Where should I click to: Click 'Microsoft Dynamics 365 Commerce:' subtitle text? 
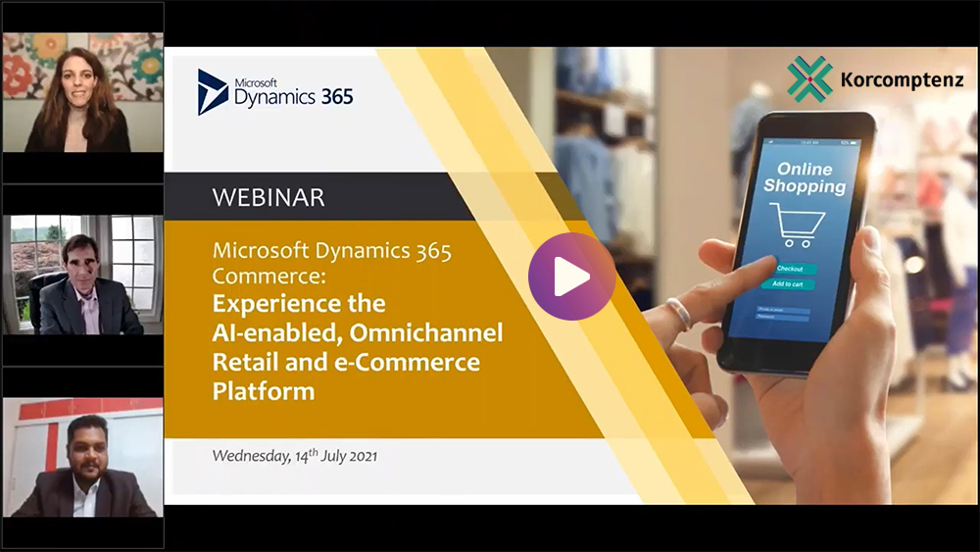pos(332,263)
